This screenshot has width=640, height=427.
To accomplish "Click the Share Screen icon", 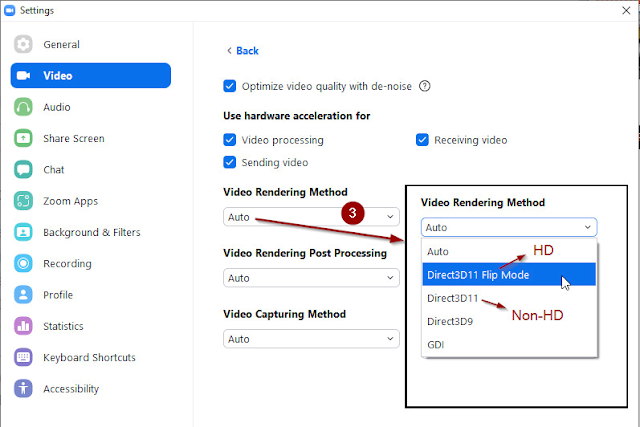I will [x=23, y=138].
